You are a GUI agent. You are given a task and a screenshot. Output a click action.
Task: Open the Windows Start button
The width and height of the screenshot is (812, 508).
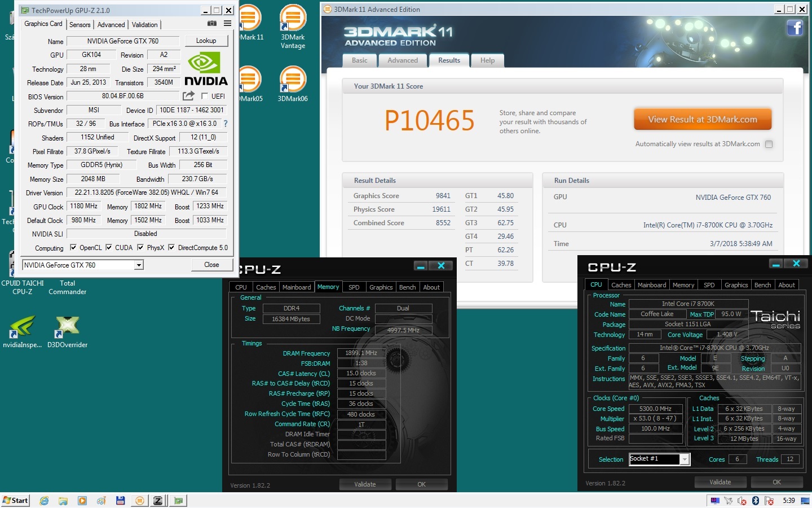pos(15,501)
